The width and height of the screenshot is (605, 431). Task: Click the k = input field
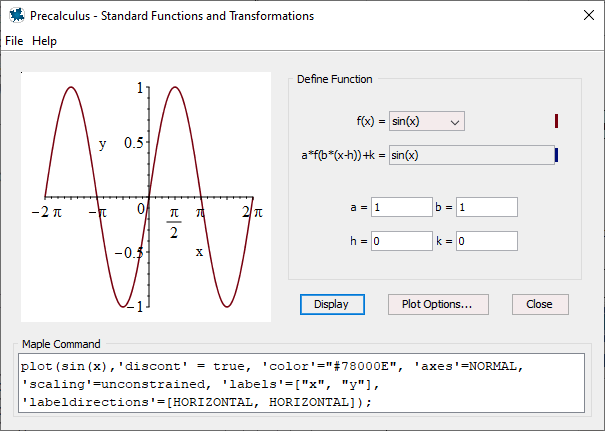pyautogui.click(x=487, y=241)
